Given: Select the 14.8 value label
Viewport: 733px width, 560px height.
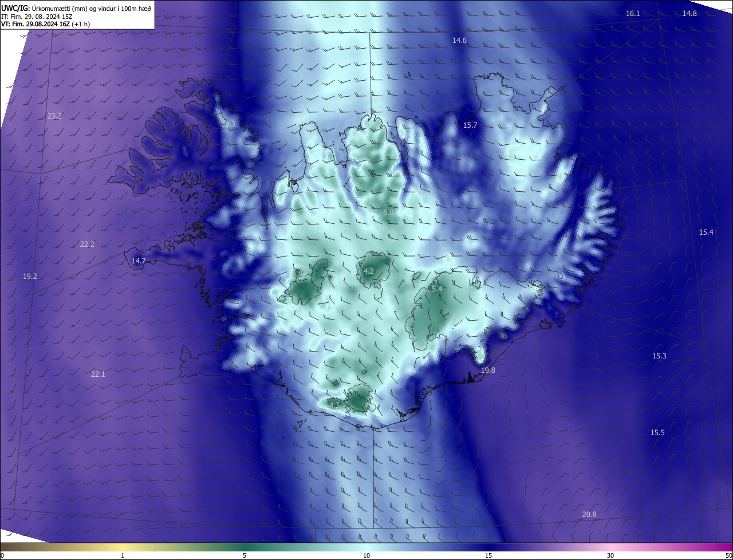Looking at the screenshot, I should pyautogui.click(x=689, y=13).
